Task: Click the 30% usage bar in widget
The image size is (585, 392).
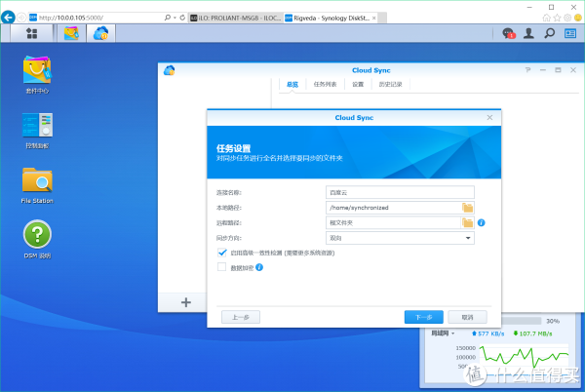Action: pyautogui.click(x=522, y=321)
